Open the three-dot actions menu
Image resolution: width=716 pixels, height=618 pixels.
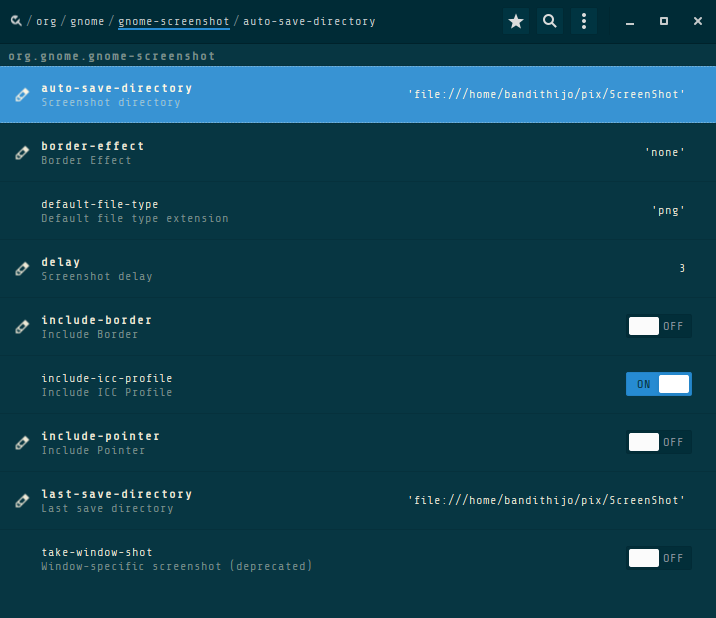click(x=584, y=21)
